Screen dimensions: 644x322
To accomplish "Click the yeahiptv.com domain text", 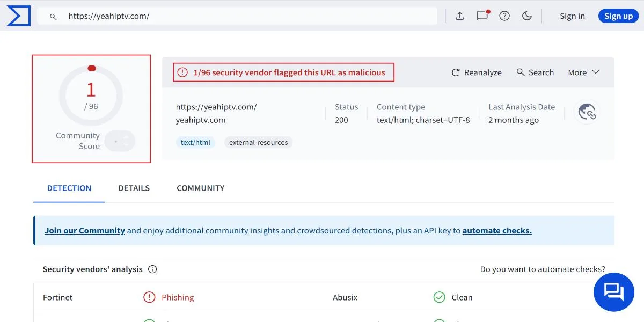I will [201, 120].
